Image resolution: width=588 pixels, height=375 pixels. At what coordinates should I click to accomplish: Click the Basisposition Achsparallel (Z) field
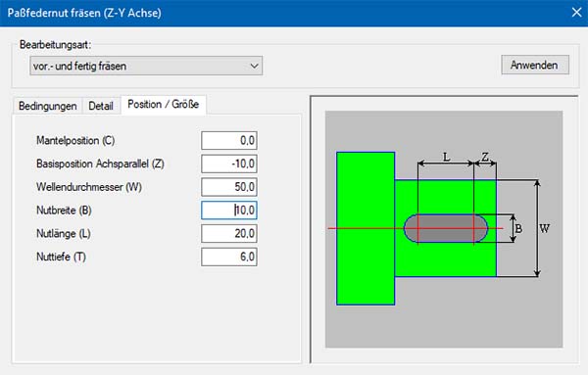pyautogui.click(x=228, y=164)
